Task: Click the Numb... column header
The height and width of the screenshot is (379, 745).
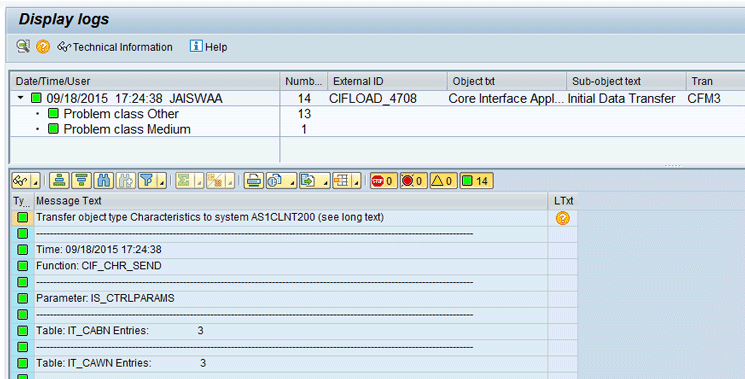Action: pyautogui.click(x=304, y=81)
